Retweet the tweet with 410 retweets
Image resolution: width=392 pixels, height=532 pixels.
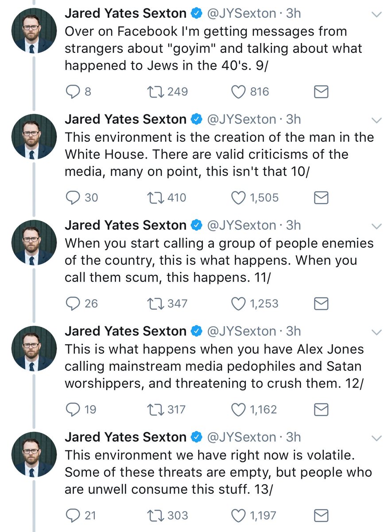click(154, 198)
